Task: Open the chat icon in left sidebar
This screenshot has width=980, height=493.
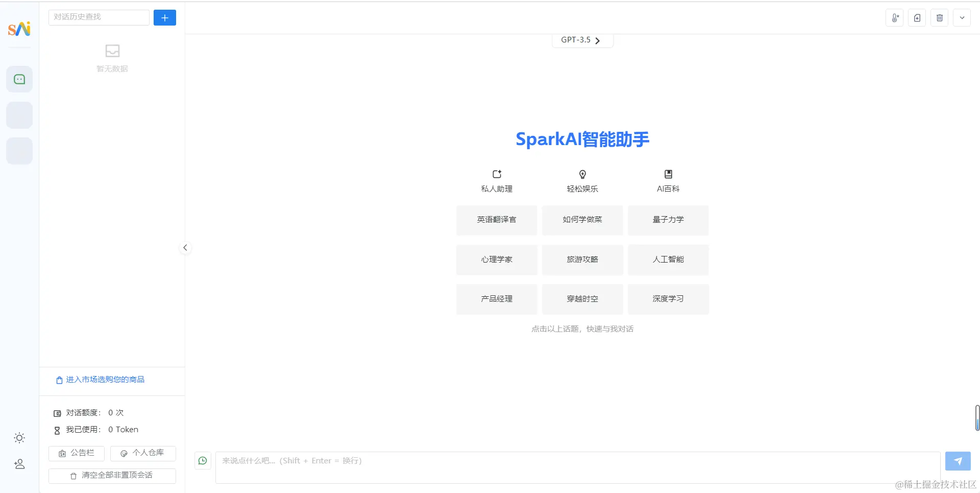Action: pos(19,79)
